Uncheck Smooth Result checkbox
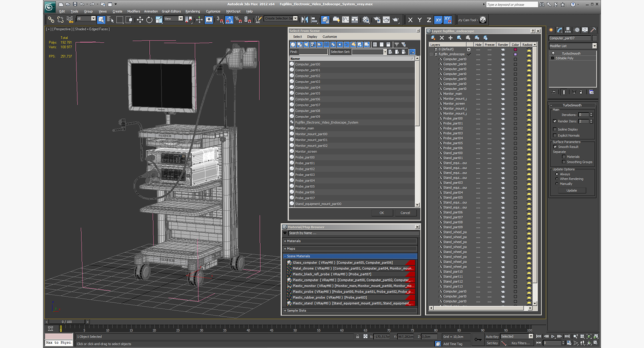644x348 pixels. point(555,147)
